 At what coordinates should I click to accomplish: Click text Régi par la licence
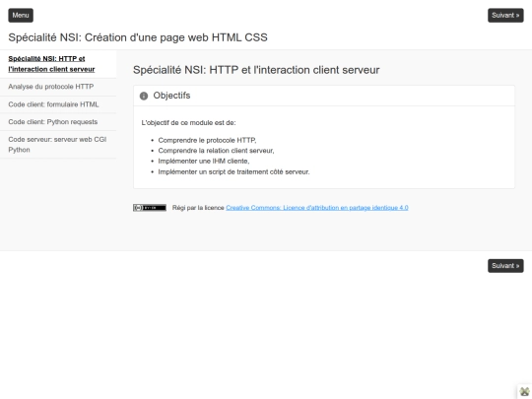point(198,208)
